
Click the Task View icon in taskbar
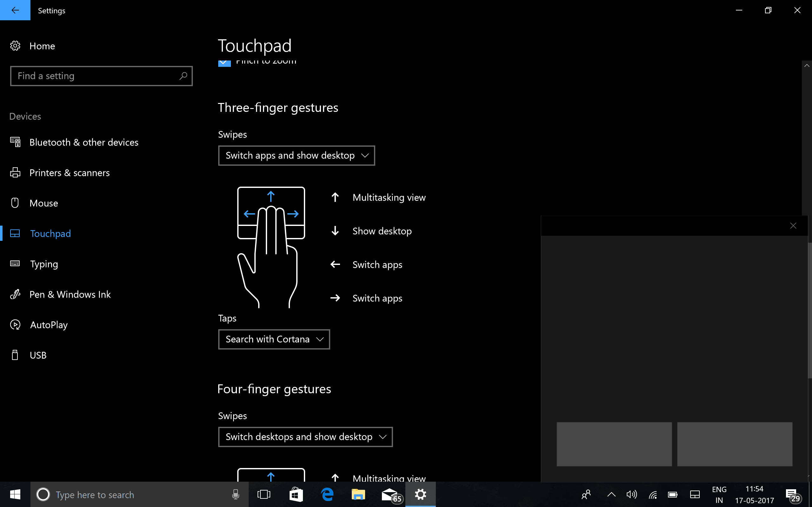pyautogui.click(x=264, y=494)
